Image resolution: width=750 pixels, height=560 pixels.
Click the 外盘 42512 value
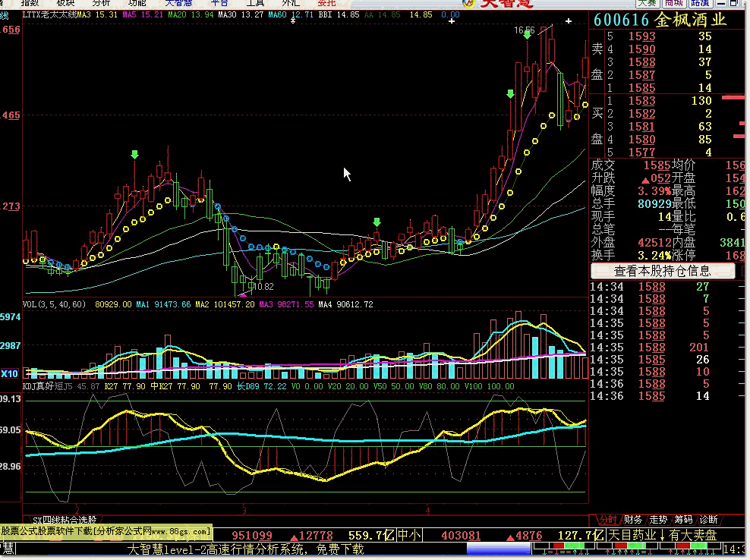click(x=654, y=243)
